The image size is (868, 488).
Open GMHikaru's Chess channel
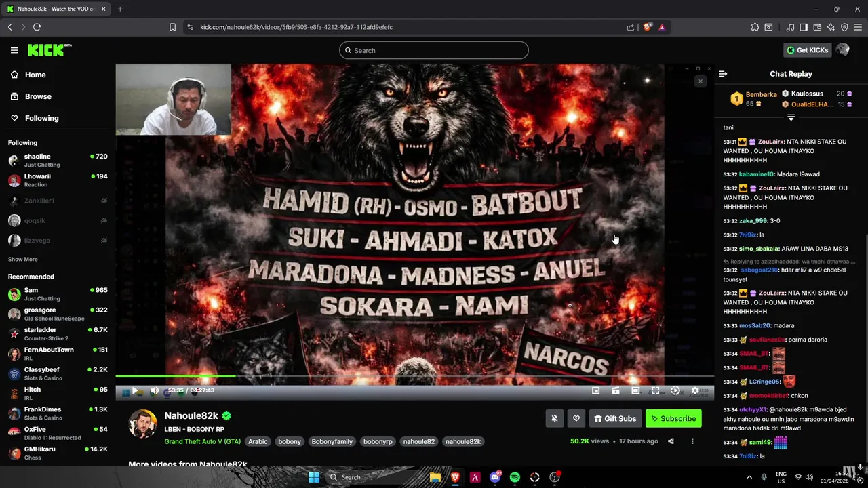[58, 453]
